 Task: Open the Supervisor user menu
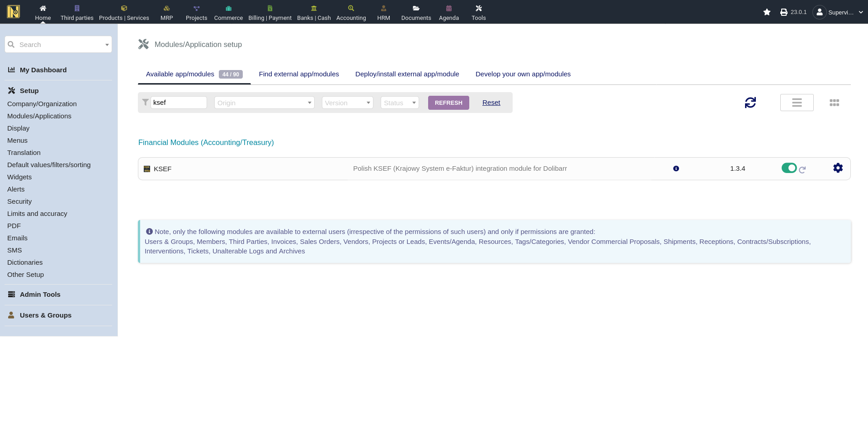[839, 12]
